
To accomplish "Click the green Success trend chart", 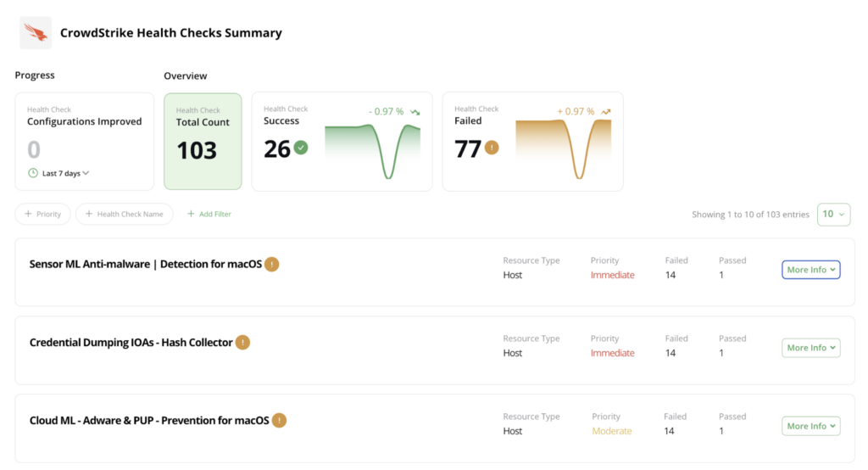I will [x=373, y=151].
